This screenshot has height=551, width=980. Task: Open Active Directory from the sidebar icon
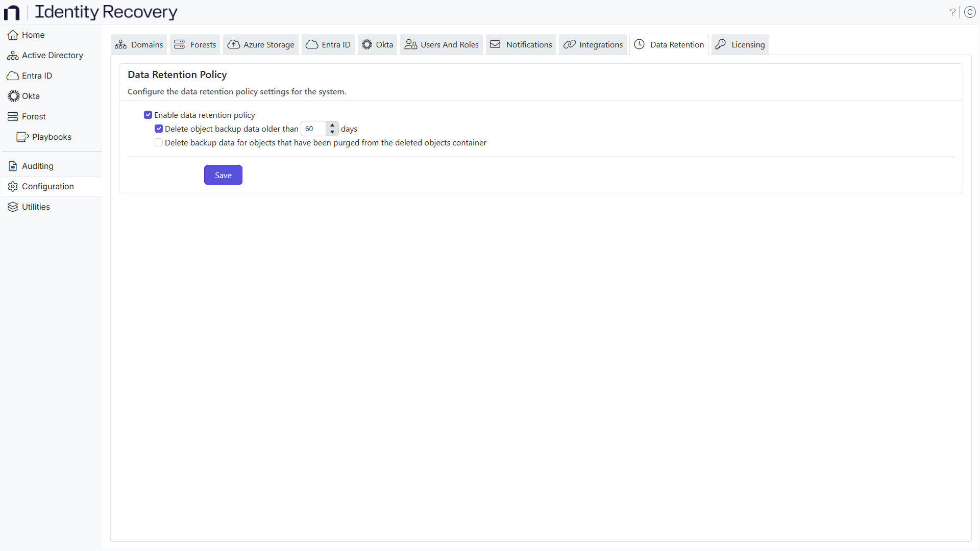point(13,56)
